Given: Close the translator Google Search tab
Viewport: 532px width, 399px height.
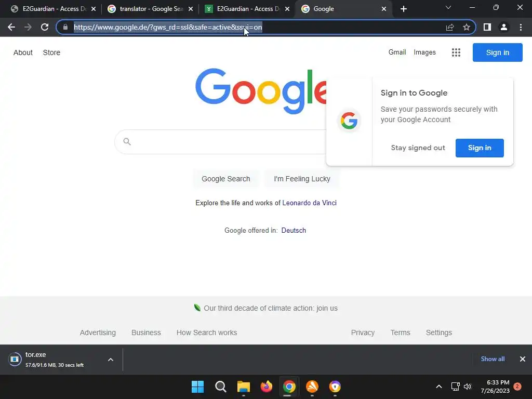Looking at the screenshot, I should pyautogui.click(x=191, y=9).
